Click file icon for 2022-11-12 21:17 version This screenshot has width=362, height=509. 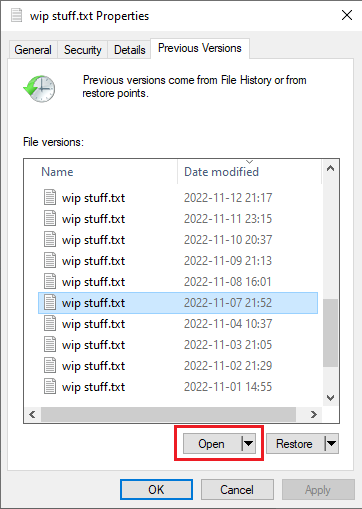click(x=50, y=197)
